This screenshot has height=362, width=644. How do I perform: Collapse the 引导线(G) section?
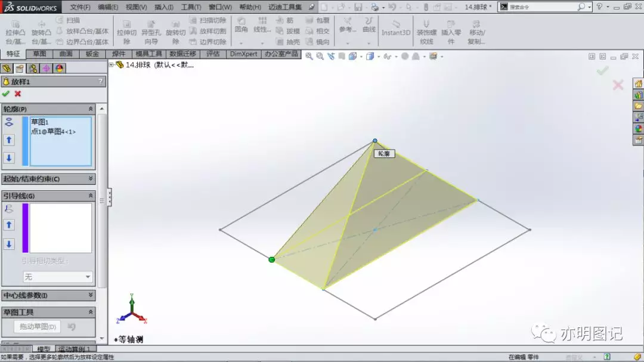coord(91,196)
